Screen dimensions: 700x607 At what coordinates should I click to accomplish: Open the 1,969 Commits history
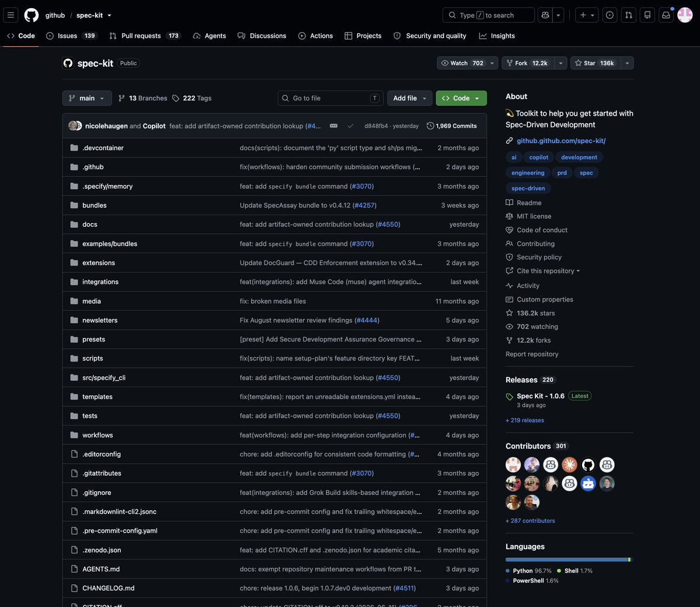[452, 126]
